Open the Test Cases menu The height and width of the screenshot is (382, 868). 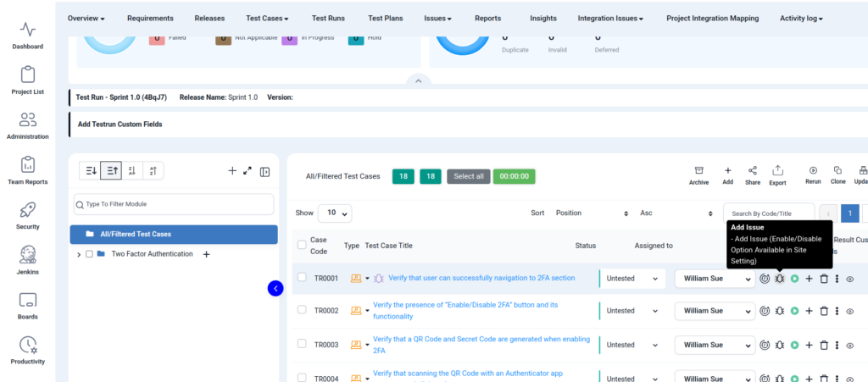coord(267,19)
